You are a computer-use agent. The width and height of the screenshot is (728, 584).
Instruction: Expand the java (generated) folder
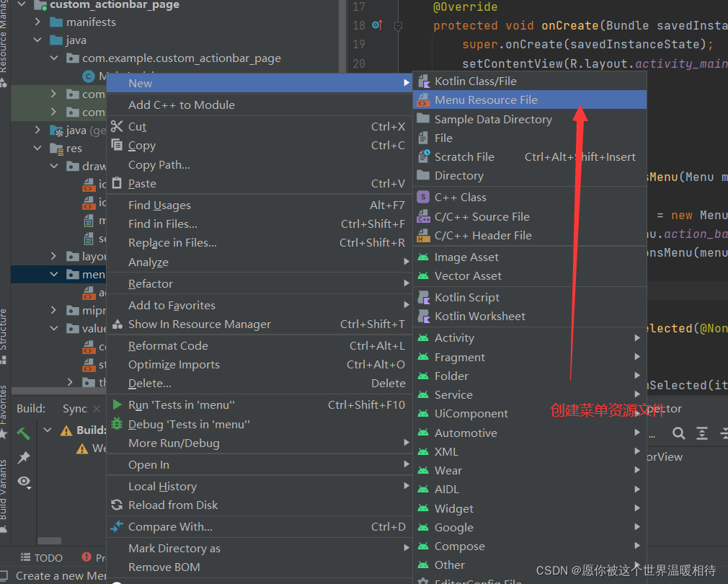click(37, 130)
